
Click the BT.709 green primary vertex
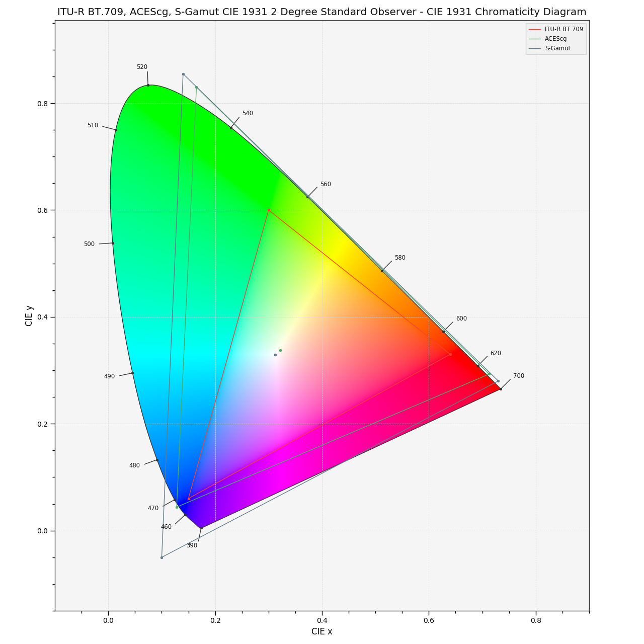pos(269,210)
